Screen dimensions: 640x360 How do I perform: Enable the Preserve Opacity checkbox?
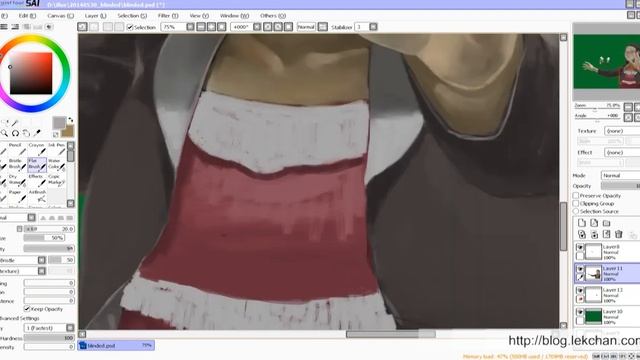pos(576,196)
